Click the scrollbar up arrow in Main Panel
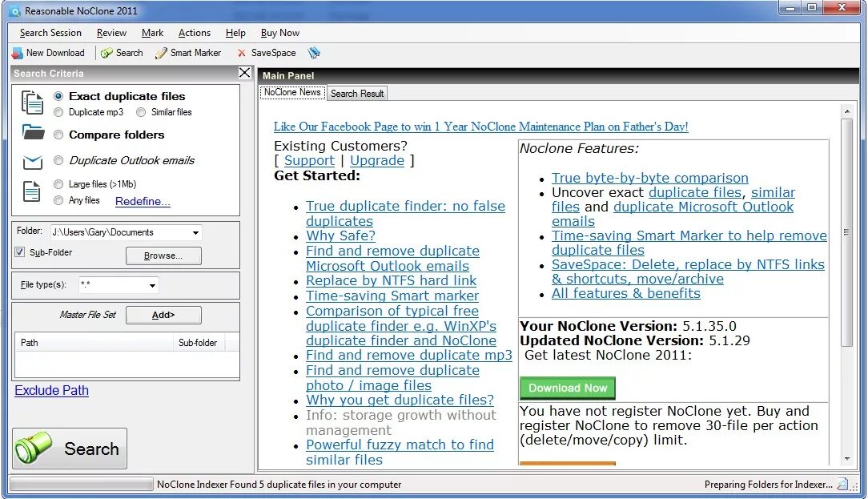The width and height of the screenshot is (868, 499). coord(846,111)
